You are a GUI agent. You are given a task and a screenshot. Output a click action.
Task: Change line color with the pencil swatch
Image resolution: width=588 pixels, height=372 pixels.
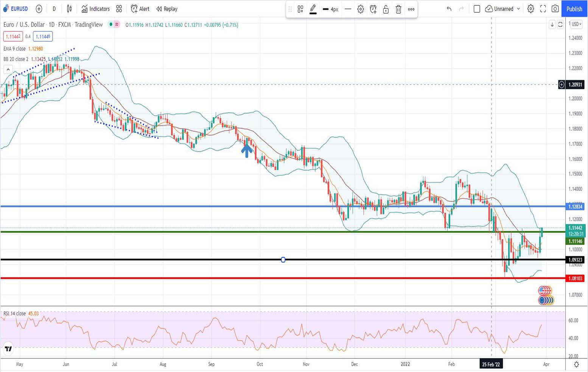[313, 9]
